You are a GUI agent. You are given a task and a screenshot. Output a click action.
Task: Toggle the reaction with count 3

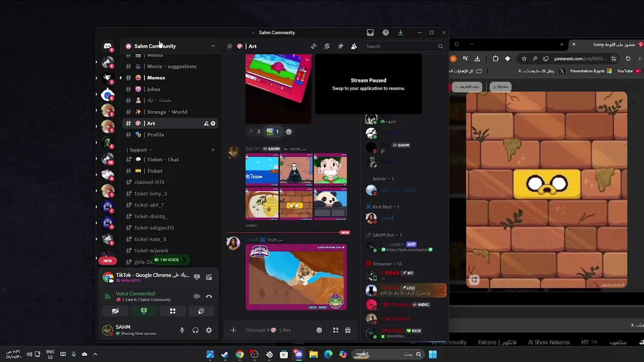(x=255, y=132)
